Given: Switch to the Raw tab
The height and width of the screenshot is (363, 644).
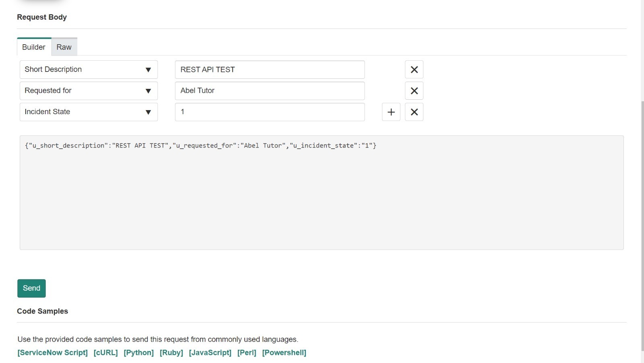Looking at the screenshot, I should point(64,47).
